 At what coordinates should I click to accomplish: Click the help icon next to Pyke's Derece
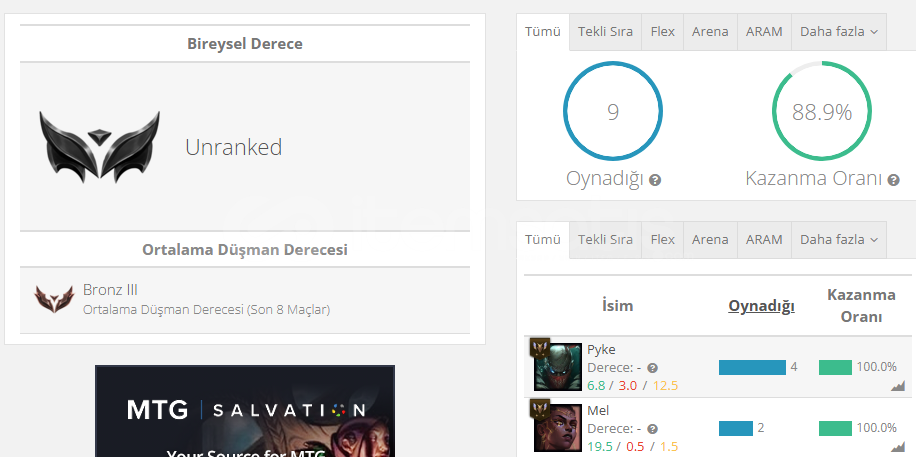[653, 368]
